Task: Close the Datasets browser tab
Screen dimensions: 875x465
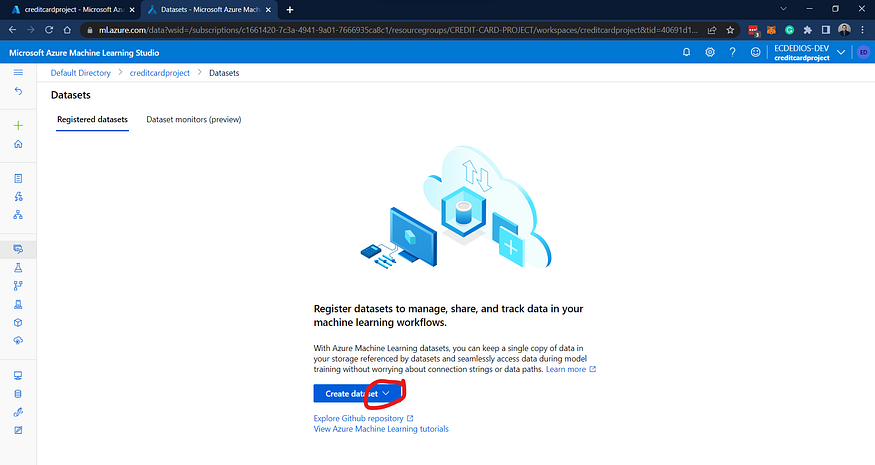Action: tap(268, 9)
